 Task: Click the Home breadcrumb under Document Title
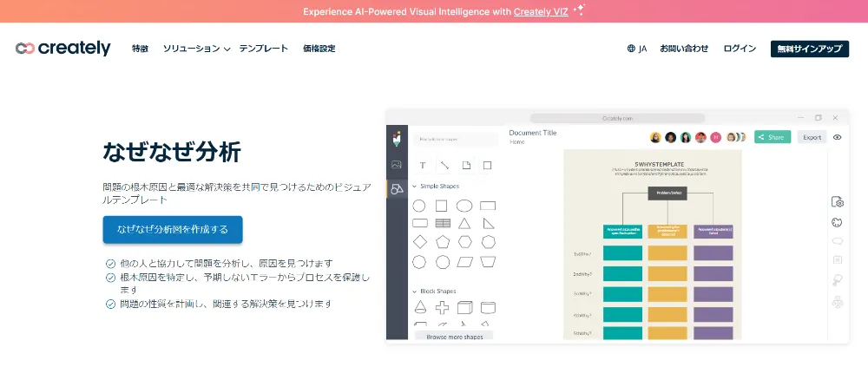pos(517,142)
